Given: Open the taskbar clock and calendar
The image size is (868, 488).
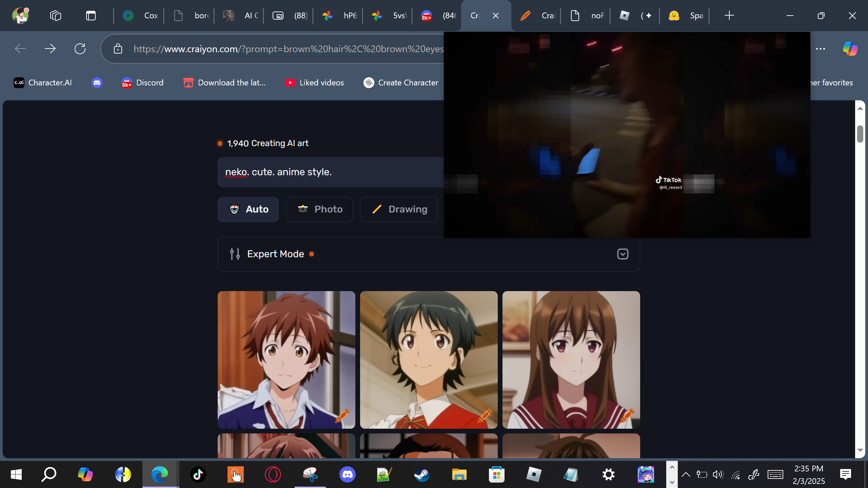Looking at the screenshot, I should point(809,474).
